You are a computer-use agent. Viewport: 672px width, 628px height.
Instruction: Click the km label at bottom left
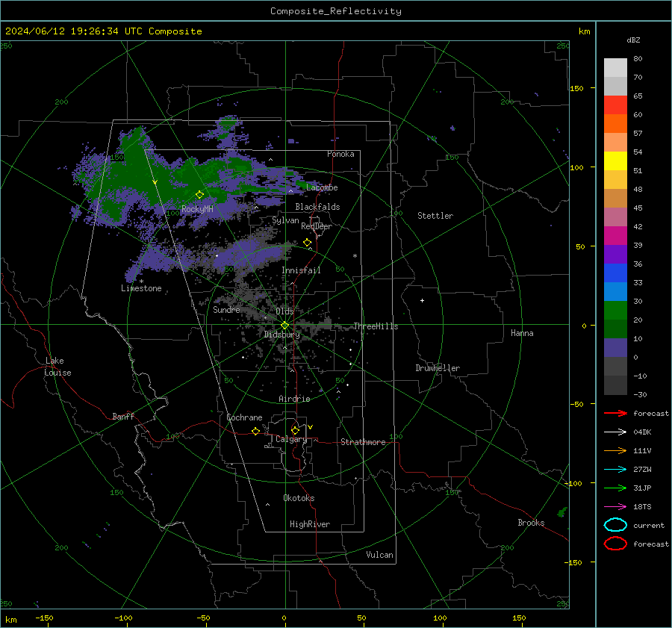(11, 620)
